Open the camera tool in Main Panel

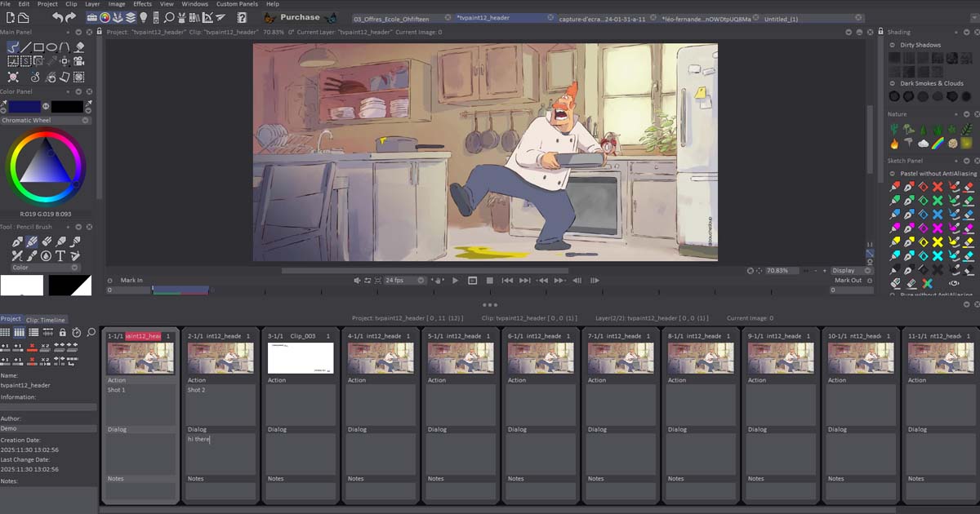point(78,60)
